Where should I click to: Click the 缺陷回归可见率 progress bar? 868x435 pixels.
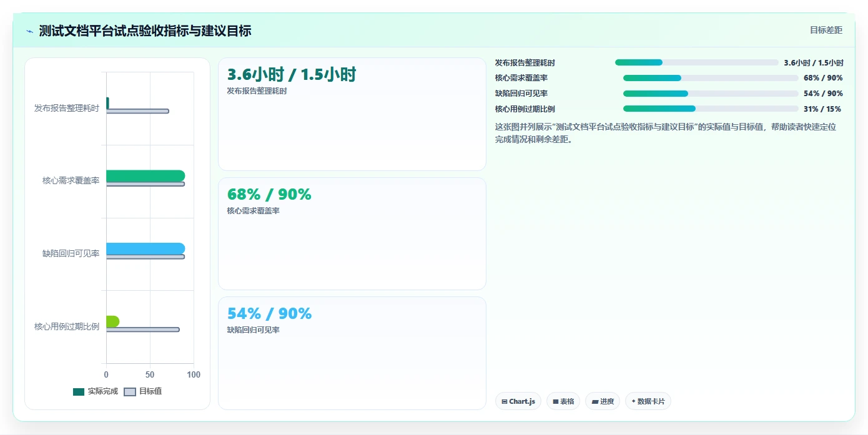coord(711,94)
